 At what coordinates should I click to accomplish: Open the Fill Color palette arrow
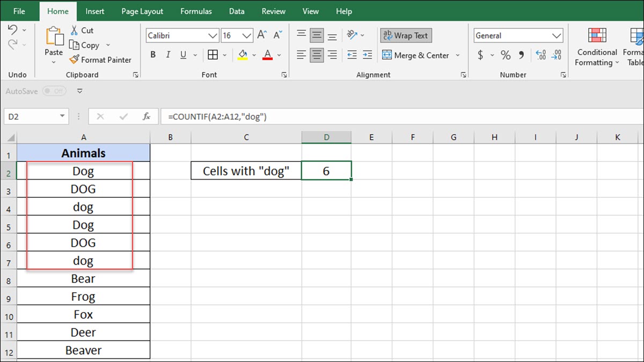[253, 55]
